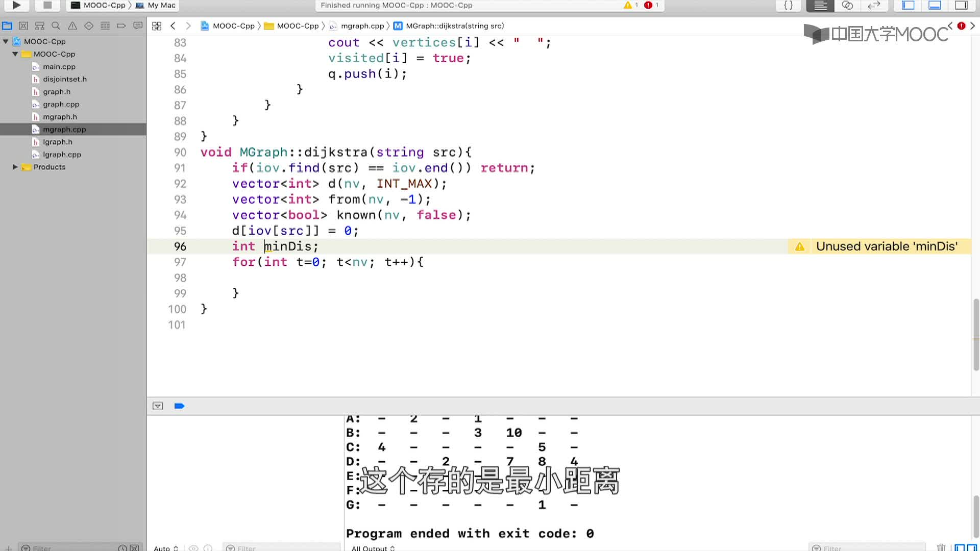980x551 pixels.
Task: Open the All Output dropdown
Action: (x=373, y=548)
